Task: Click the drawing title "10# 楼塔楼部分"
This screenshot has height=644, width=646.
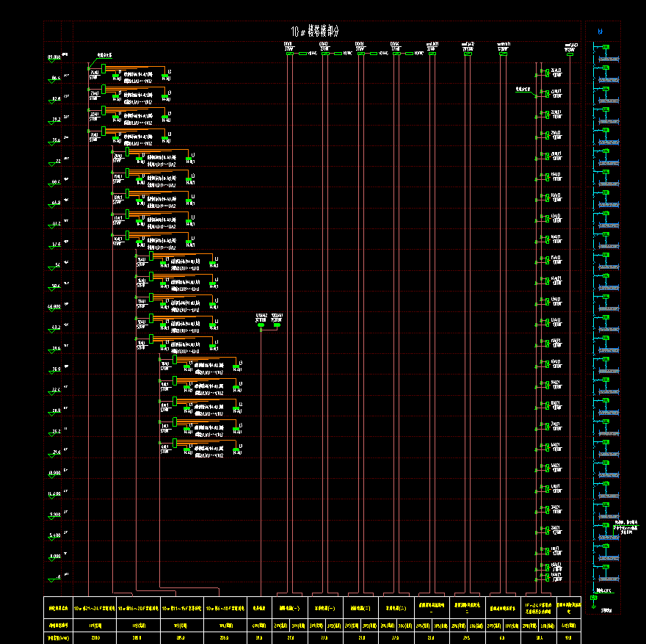Action: tap(315, 32)
